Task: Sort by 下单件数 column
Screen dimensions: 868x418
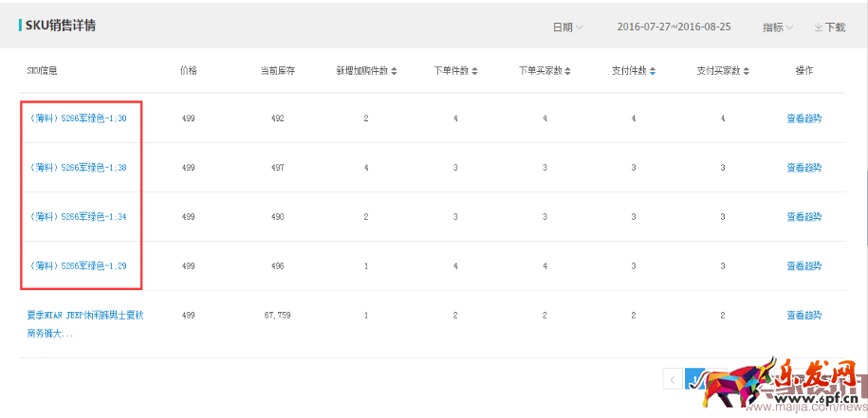Action: point(455,71)
